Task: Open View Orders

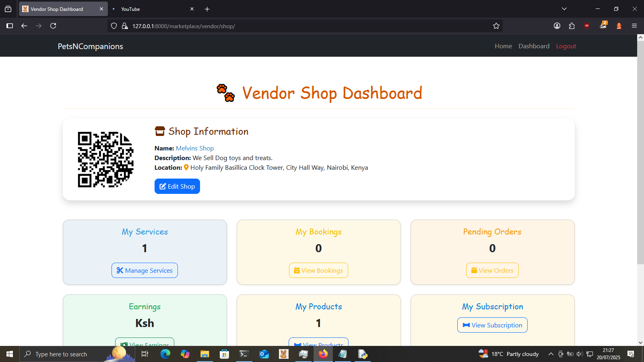Action: click(492, 270)
